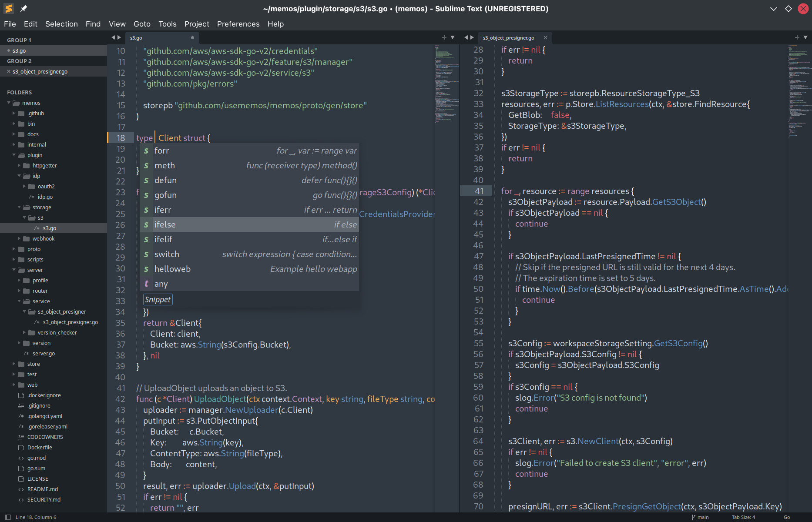
Task: Click type icon beside any completion
Action: tap(146, 284)
